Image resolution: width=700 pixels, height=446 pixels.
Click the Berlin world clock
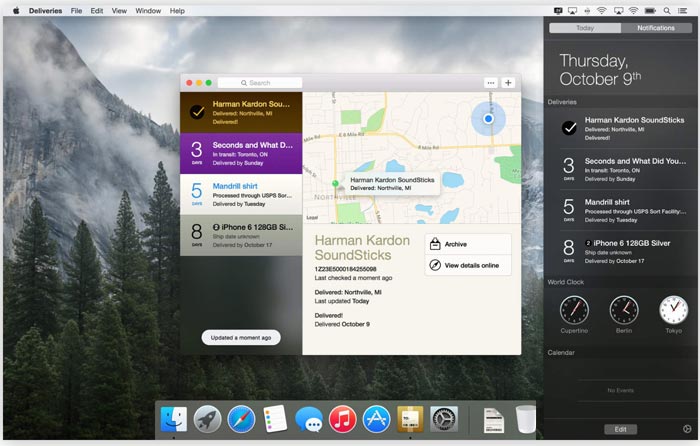click(x=624, y=310)
